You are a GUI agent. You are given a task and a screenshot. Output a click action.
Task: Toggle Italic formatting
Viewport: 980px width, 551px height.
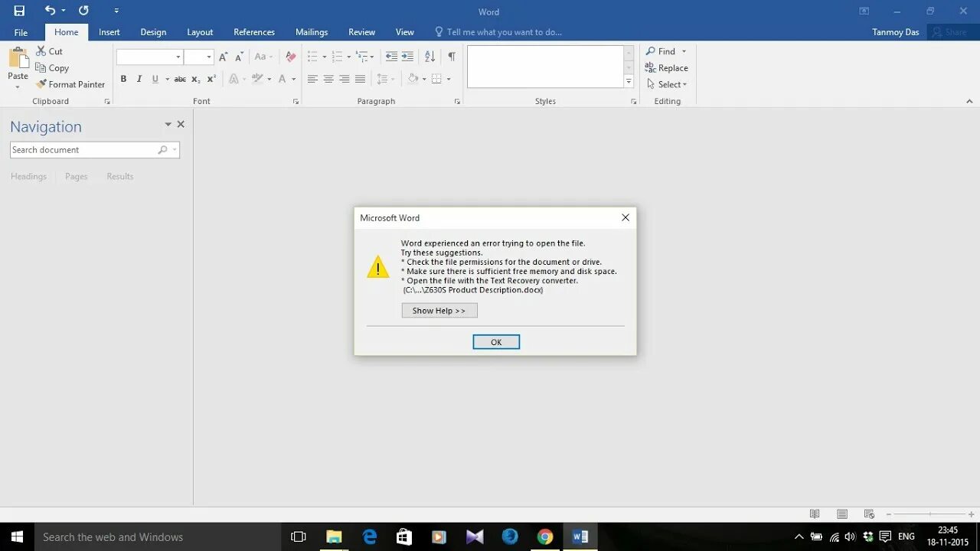[139, 79]
